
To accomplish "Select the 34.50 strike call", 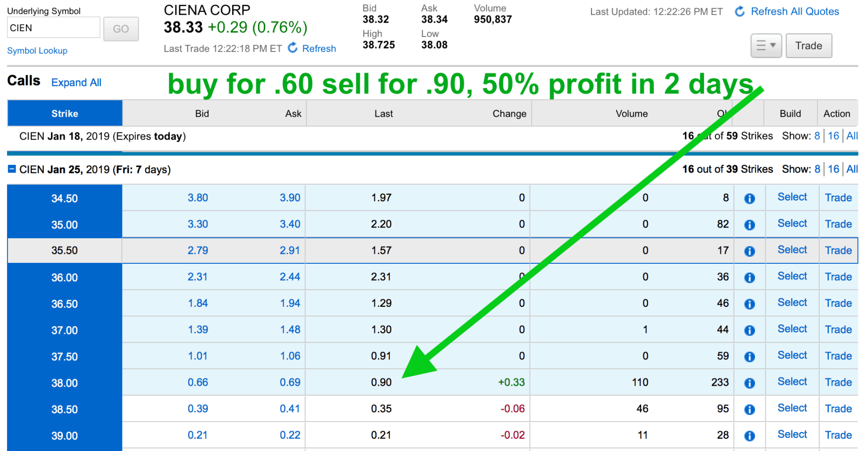I will point(792,197).
